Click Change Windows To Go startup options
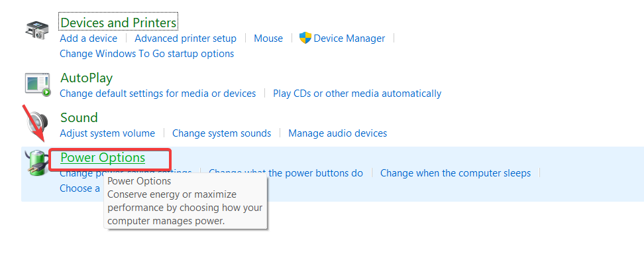 tap(146, 54)
